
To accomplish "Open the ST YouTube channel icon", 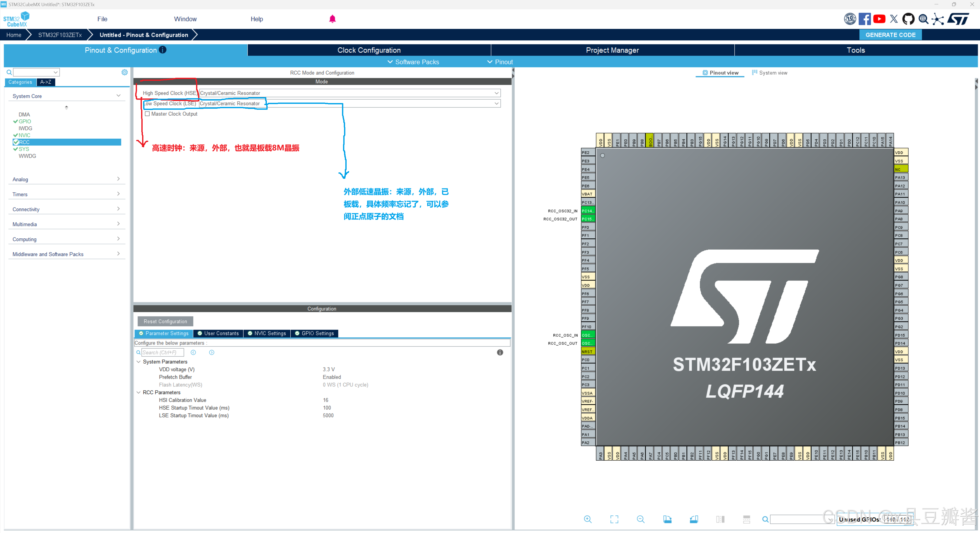I will pyautogui.click(x=879, y=19).
